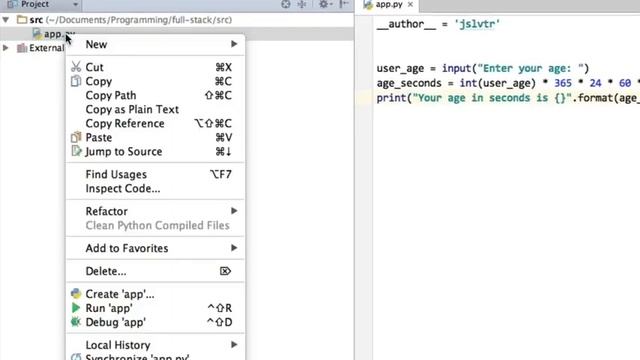Click the External Libraries icon
640x360 pixels.
tap(22, 48)
